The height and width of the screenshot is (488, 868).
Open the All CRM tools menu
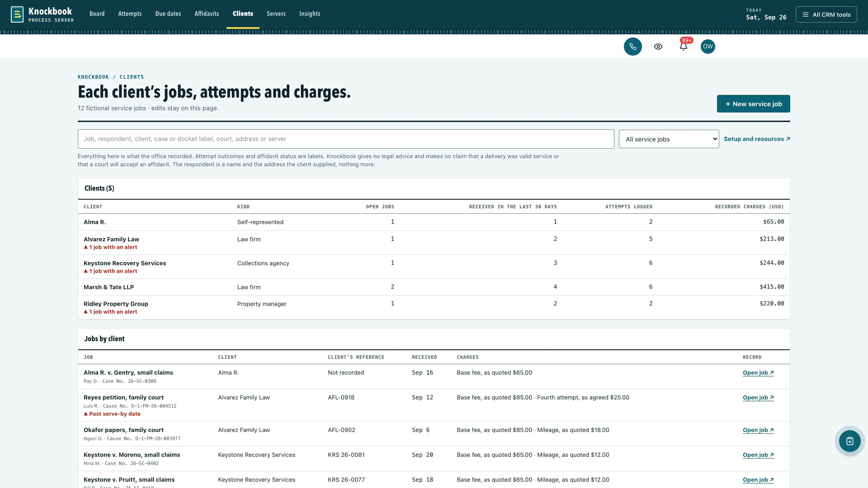(x=826, y=14)
